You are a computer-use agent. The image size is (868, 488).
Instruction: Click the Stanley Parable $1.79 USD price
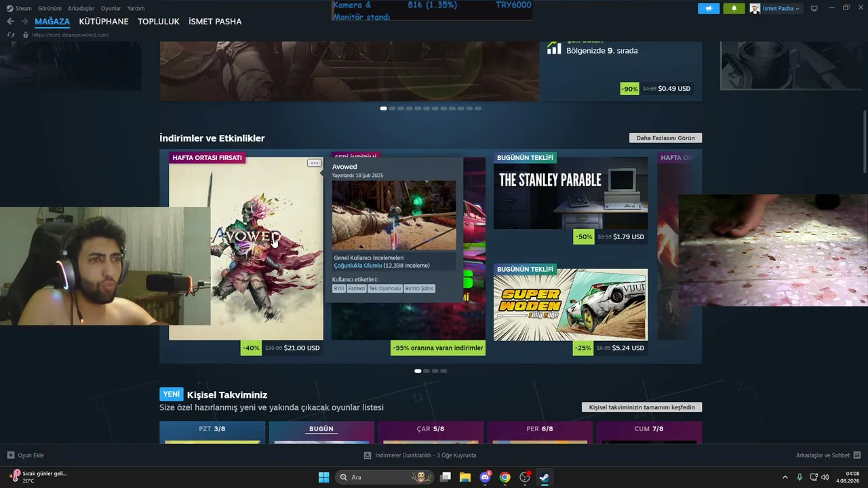(x=629, y=237)
